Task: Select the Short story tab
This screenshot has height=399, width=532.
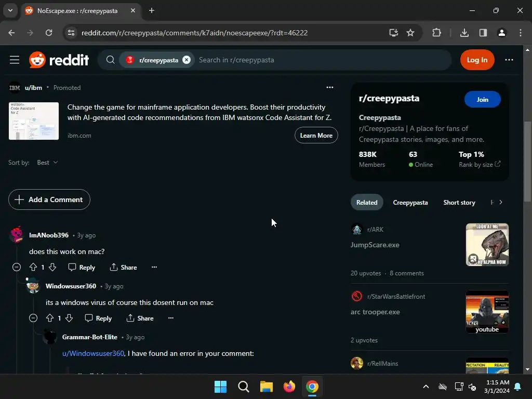Action: pyautogui.click(x=459, y=203)
